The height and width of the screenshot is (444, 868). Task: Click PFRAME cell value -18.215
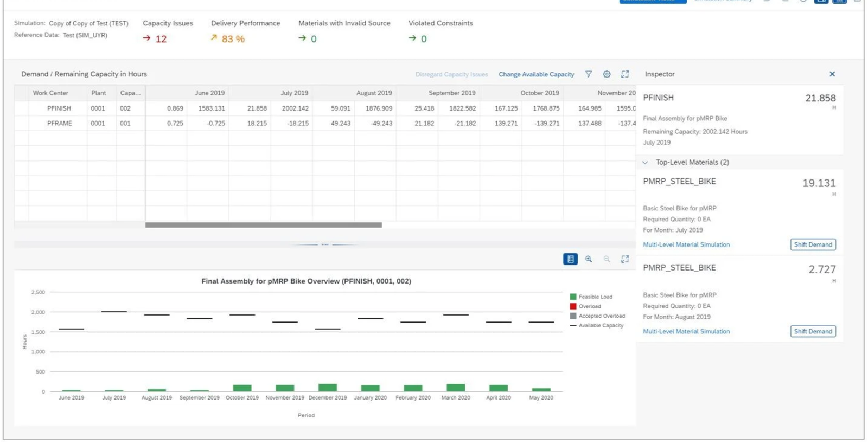click(x=298, y=124)
